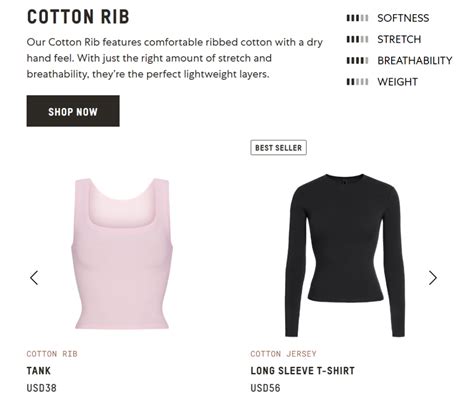This screenshot has width=474, height=408.
Task: Click the next product arrow
Action: click(433, 278)
